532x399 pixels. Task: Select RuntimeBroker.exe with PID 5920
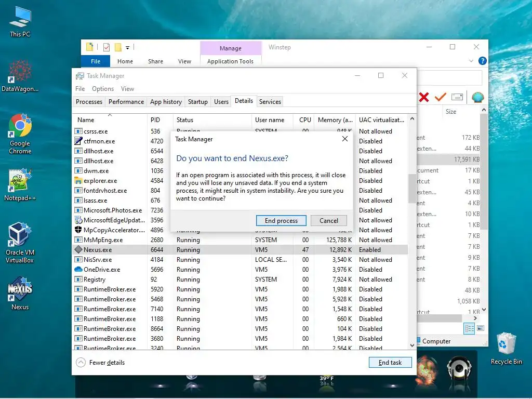point(240,289)
